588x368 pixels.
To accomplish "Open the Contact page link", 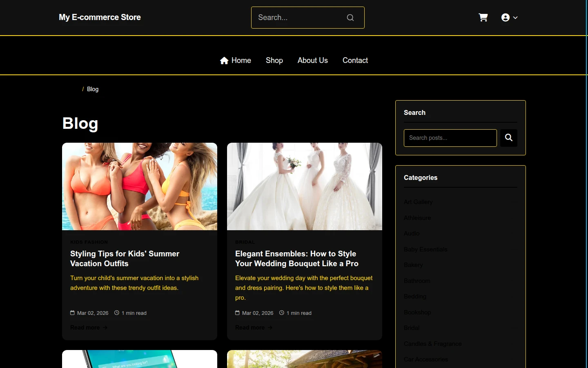I will (x=355, y=61).
